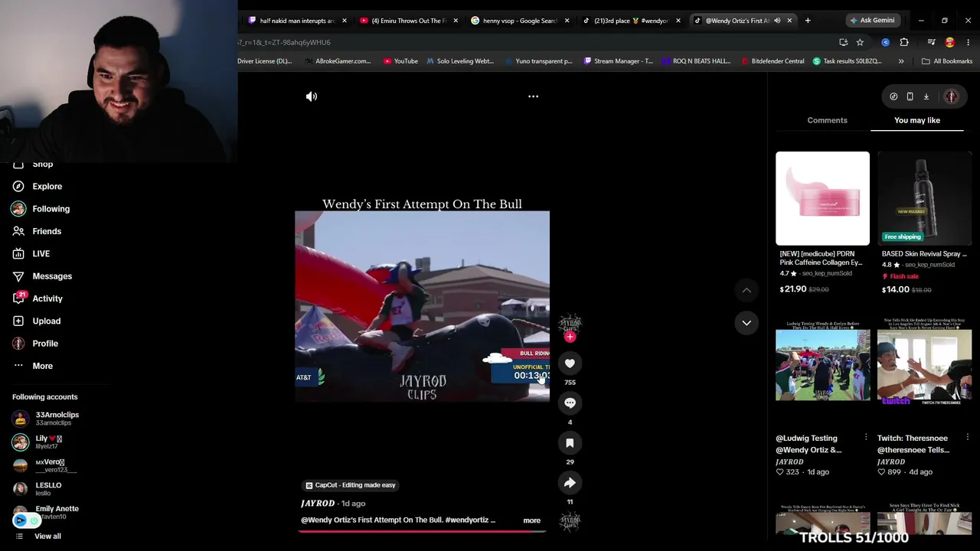Open Explore in the TikTok sidebar

(x=47, y=186)
